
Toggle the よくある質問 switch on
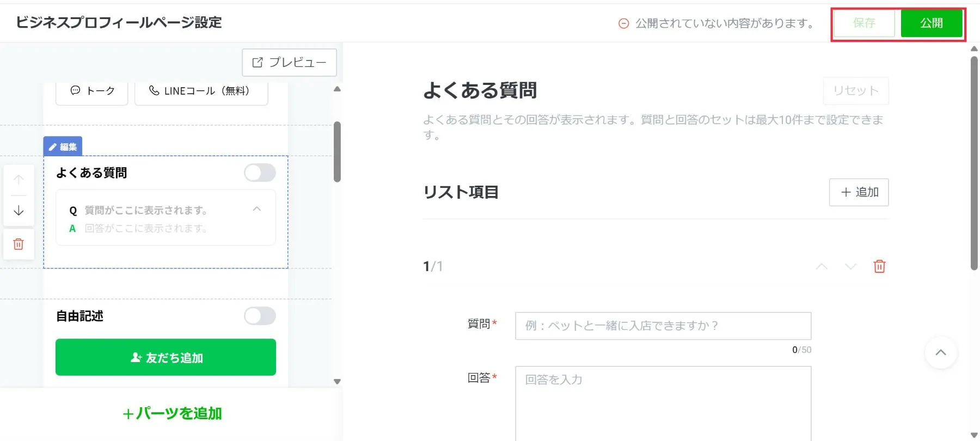point(260,173)
